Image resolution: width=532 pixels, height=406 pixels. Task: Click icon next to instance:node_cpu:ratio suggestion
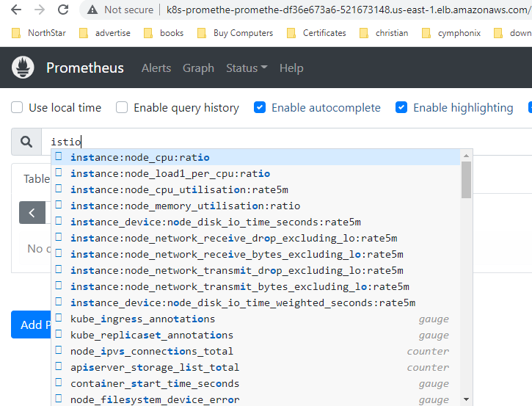point(59,156)
